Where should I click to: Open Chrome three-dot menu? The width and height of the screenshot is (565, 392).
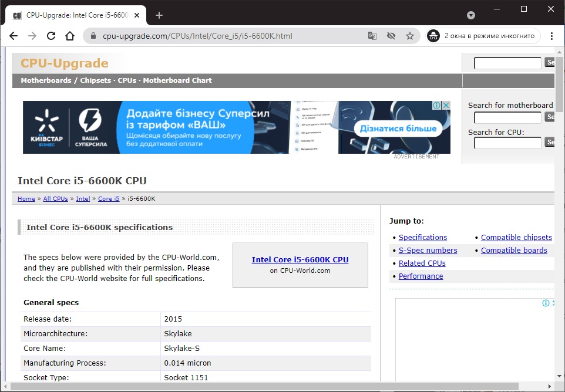click(x=552, y=36)
